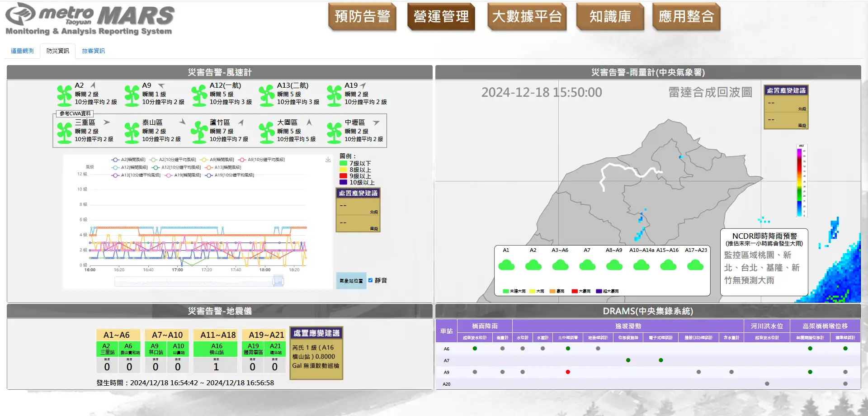Click the A15~A16 rain cloud icon
Image resolution: width=868 pixels, height=416 pixels.
click(668, 265)
